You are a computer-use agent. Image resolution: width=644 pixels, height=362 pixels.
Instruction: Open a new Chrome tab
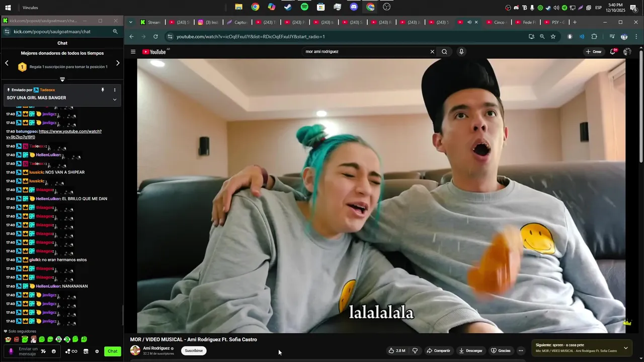[x=575, y=22]
